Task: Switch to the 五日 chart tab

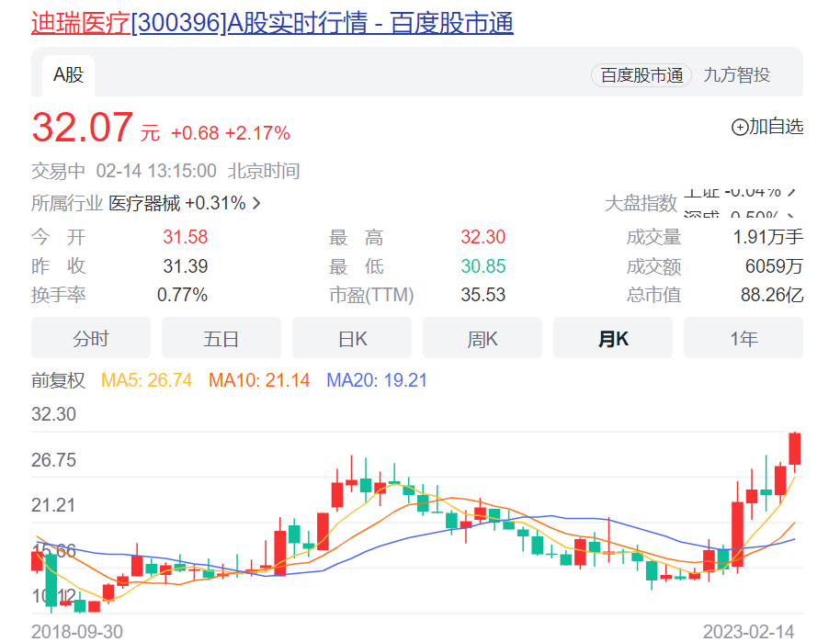Action: [221, 338]
